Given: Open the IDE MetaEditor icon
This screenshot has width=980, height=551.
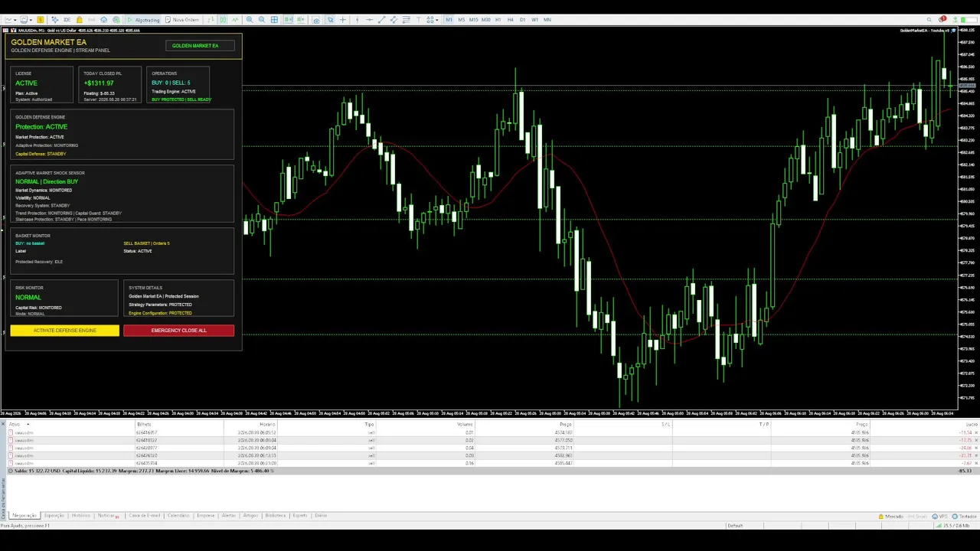Looking at the screenshot, I should (x=67, y=20).
